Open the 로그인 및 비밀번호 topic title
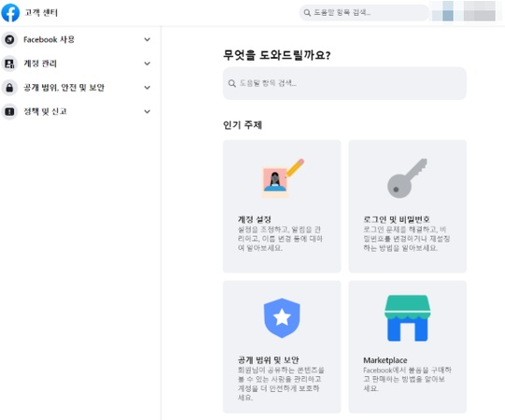Image resolution: width=505 pixels, height=420 pixels. click(x=397, y=219)
